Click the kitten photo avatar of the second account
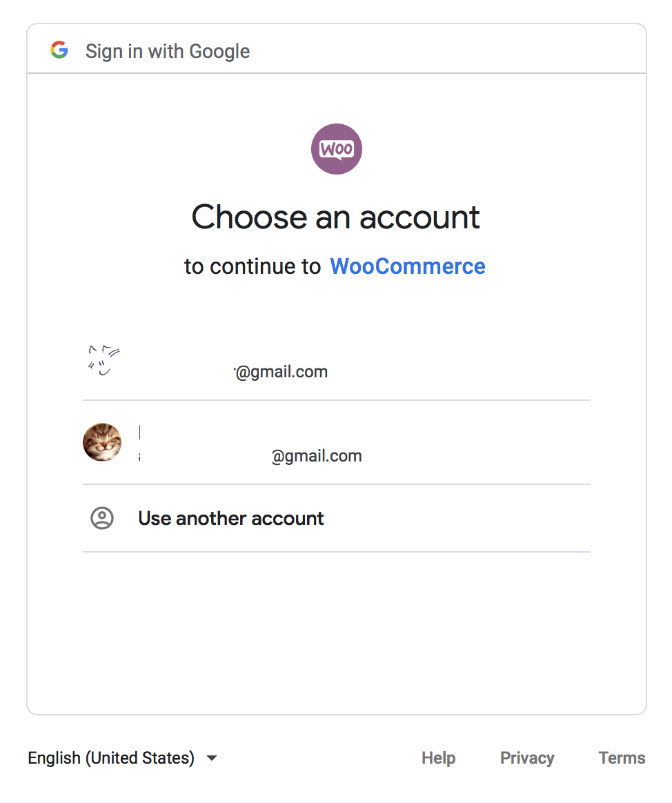Image resolution: width=672 pixels, height=803 pixels. [x=102, y=442]
